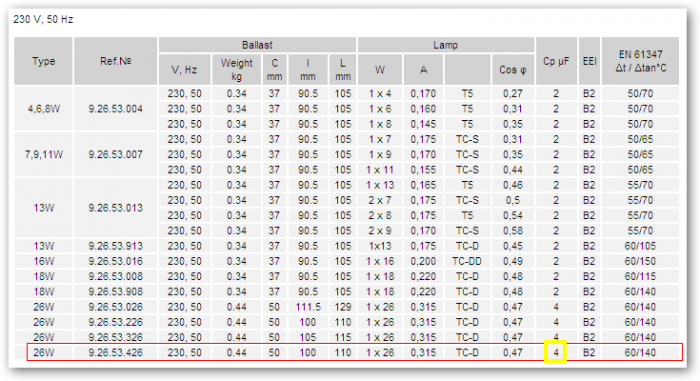The width and height of the screenshot is (700, 381).
Task: Click the "L mm" column header
Action: (342, 70)
